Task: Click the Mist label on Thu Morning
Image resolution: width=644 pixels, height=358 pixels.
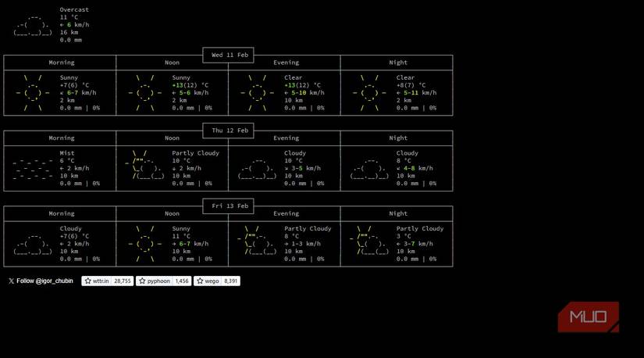Action: tap(67, 153)
